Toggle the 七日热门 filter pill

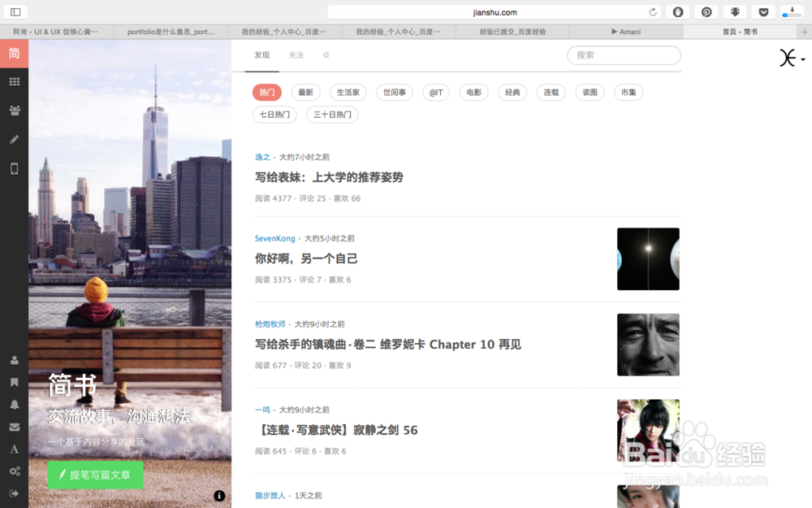coord(274,115)
